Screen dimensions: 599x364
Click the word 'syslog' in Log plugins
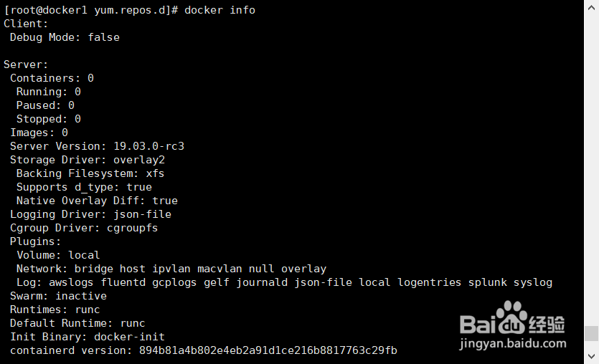(x=533, y=283)
